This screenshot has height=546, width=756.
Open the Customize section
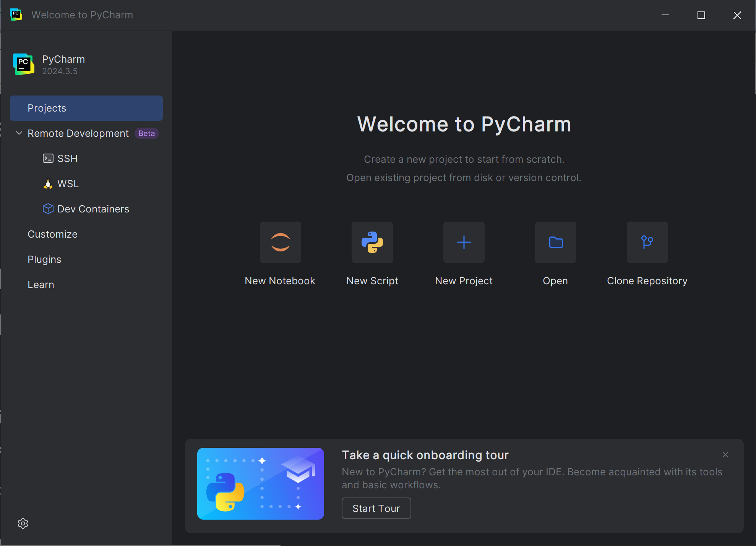pyautogui.click(x=52, y=234)
